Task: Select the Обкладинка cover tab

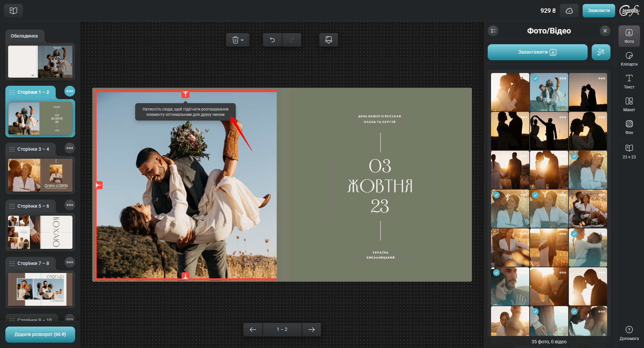Action: [x=24, y=36]
